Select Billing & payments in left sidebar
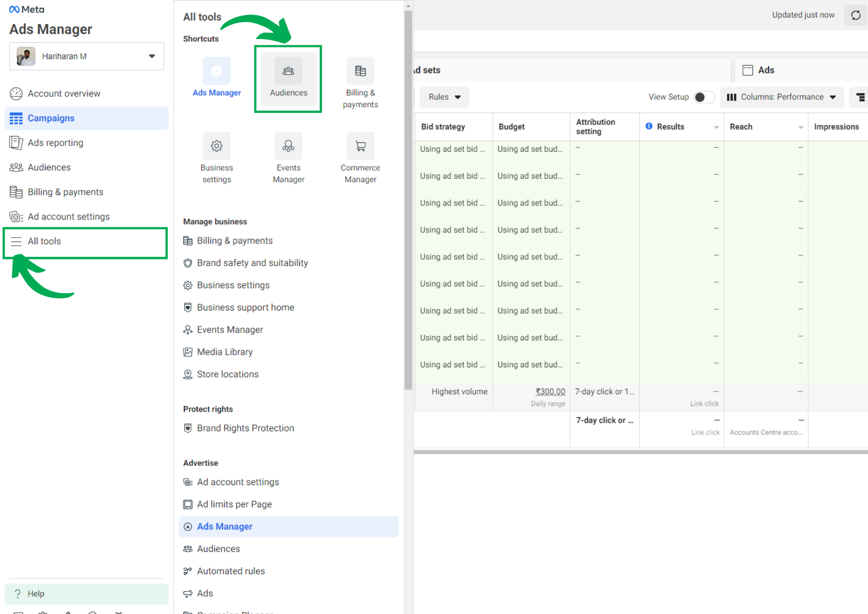The width and height of the screenshot is (868, 614). coord(86,192)
